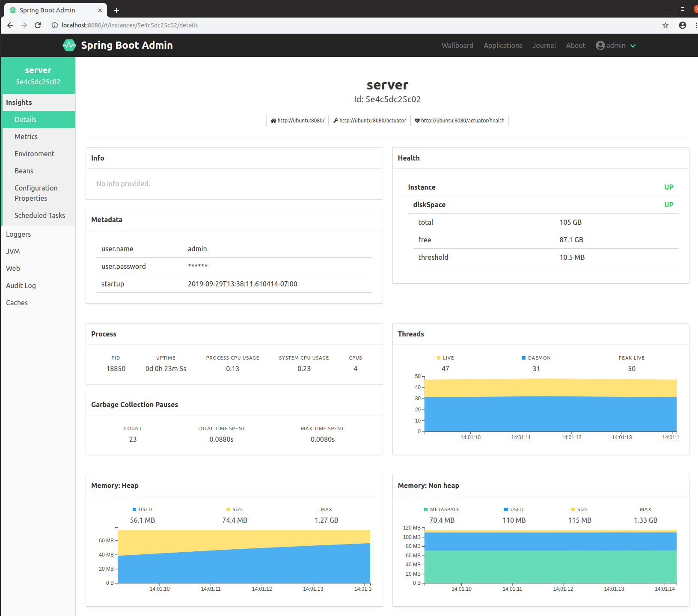
Task: Click the Spring Boot Admin logo icon
Action: pyautogui.click(x=69, y=45)
